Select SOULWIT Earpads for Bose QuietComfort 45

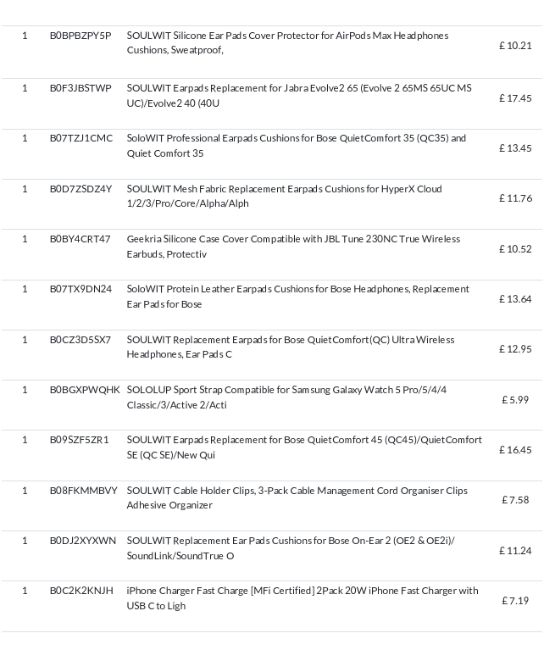[x=304, y=447]
